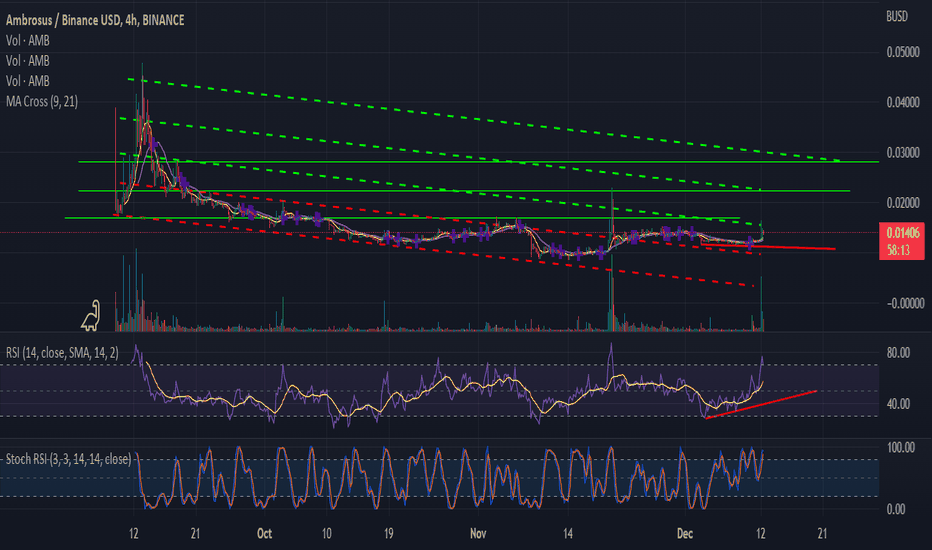Click the 80.00 RSI axis label
Image resolution: width=932 pixels, height=550 pixels.
coord(898,353)
